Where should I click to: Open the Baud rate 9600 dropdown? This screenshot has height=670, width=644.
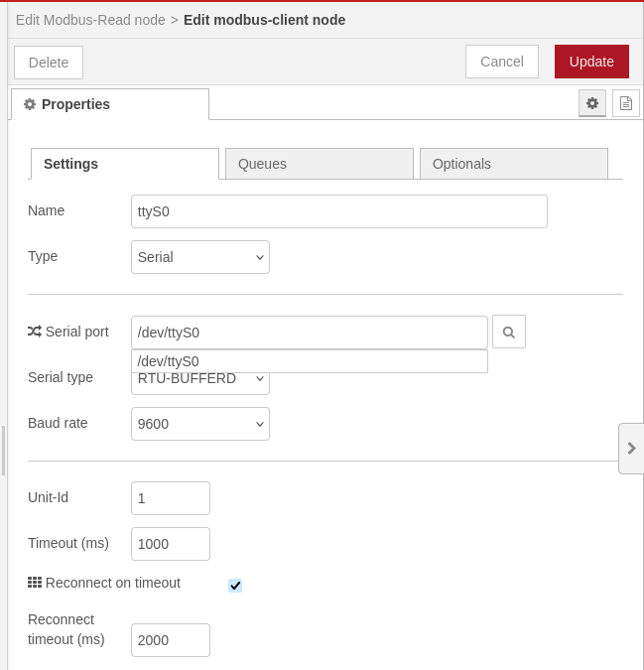click(200, 424)
